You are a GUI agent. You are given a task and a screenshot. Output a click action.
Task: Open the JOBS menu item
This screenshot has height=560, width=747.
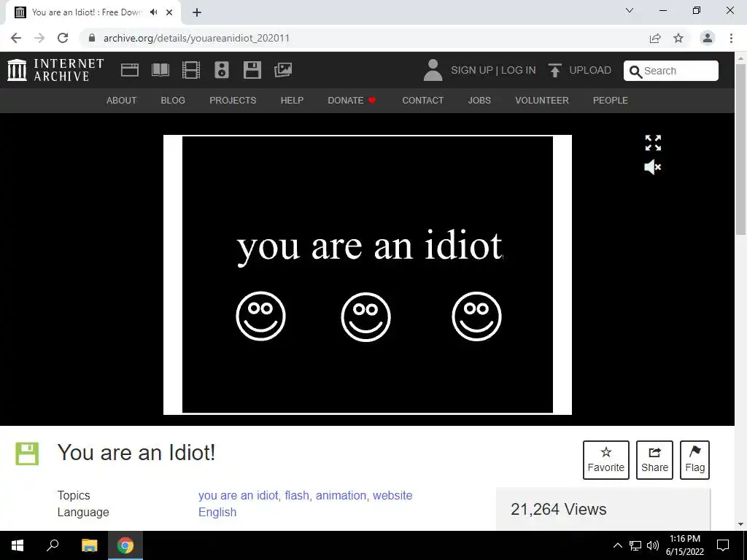tap(479, 101)
